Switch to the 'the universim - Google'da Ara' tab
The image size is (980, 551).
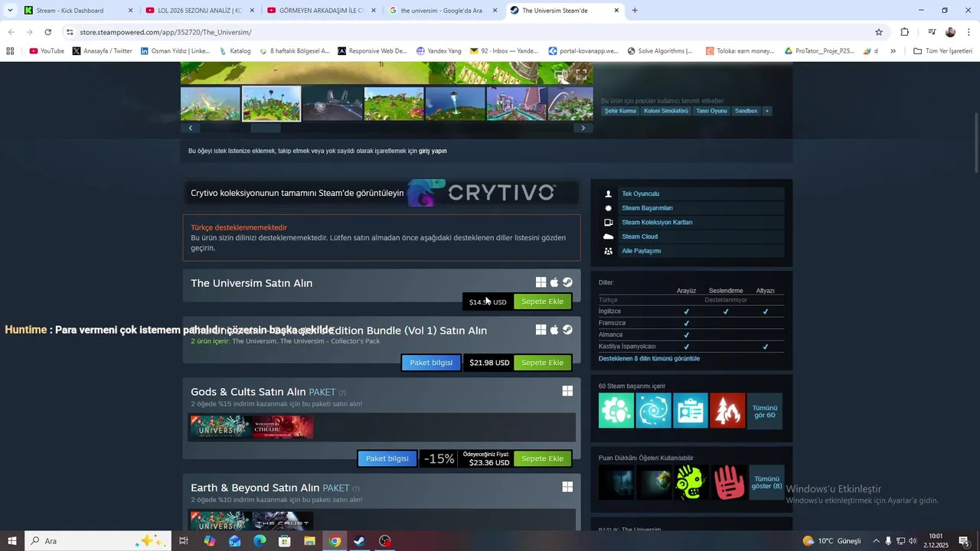point(443,11)
